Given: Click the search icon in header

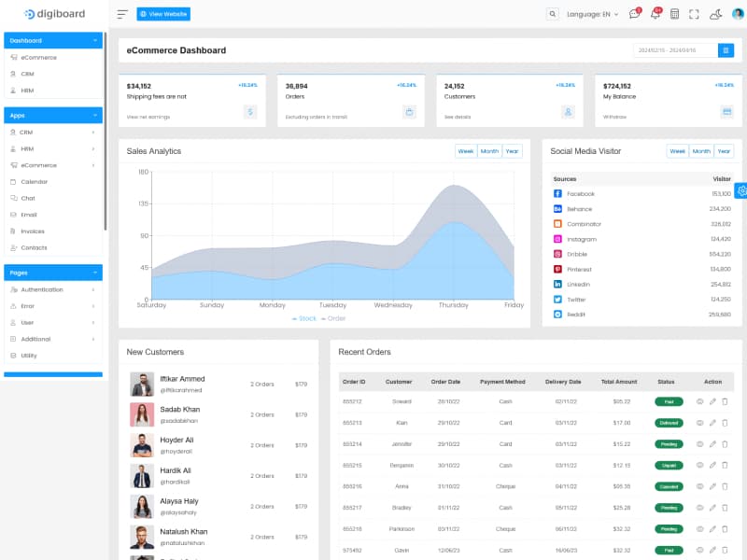Looking at the screenshot, I should [x=552, y=14].
